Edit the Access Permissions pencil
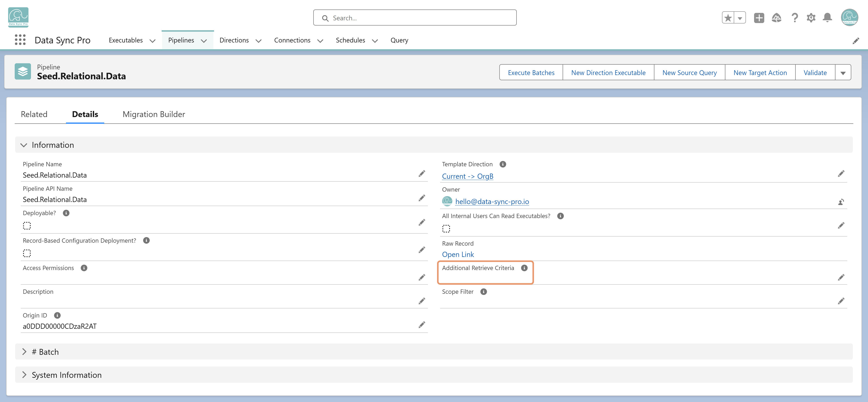This screenshot has height=402, width=868. [x=422, y=277]
